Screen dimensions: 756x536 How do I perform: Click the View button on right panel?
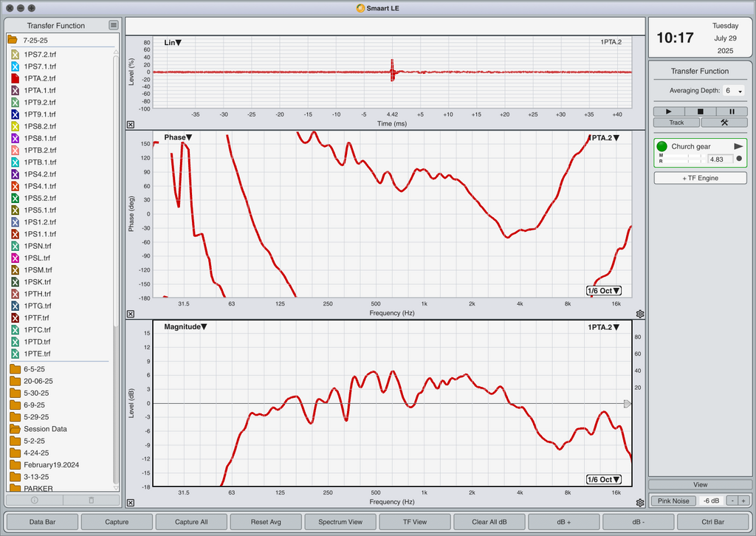pyautogui.click(x=700, y=484)
